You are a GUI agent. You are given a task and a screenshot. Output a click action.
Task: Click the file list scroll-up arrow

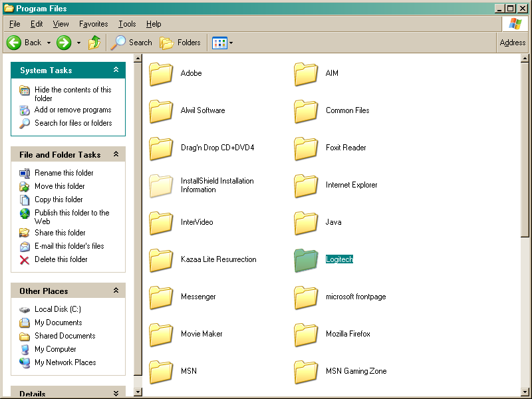click(525, 59)
